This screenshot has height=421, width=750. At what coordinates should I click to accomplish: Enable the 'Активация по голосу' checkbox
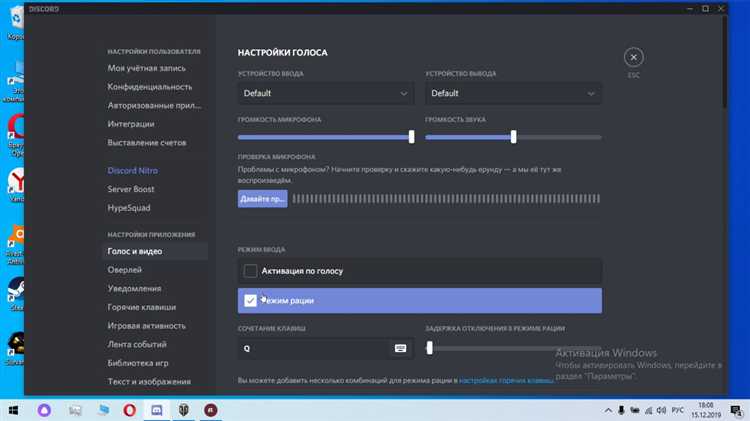[250, 271]
